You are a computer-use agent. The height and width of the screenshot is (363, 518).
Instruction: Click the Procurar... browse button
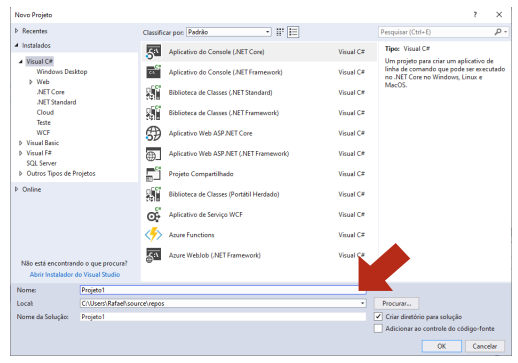[x=396, y=303]
